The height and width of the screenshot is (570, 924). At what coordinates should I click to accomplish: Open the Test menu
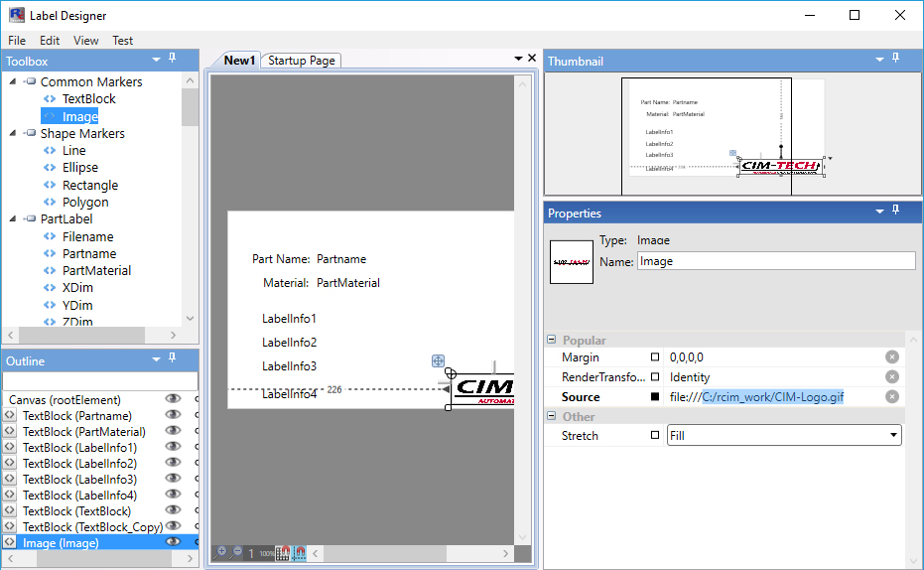tap(123, 40)
